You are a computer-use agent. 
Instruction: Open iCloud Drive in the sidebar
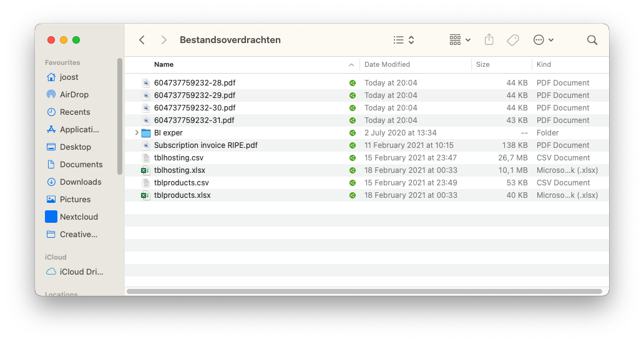click(x=81, y=272)
